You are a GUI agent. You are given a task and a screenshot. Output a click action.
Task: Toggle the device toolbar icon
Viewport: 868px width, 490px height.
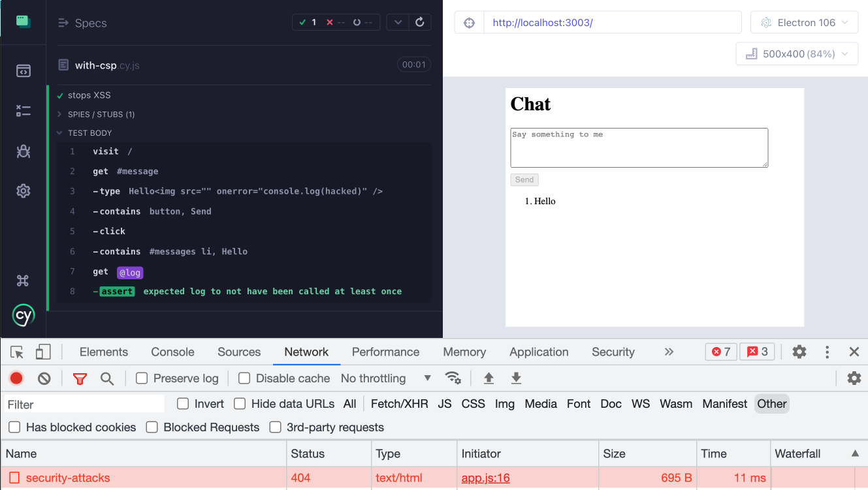(x=43, y=352)
